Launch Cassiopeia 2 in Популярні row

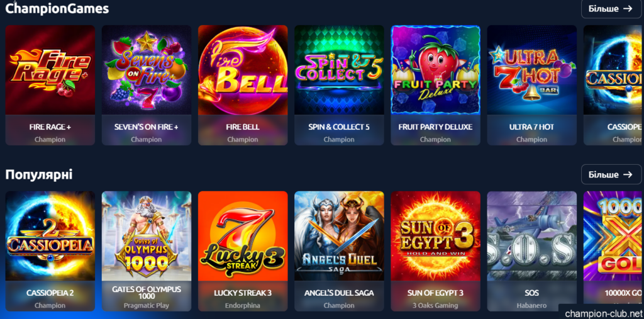pyautogui.click(x=50, y=236)
